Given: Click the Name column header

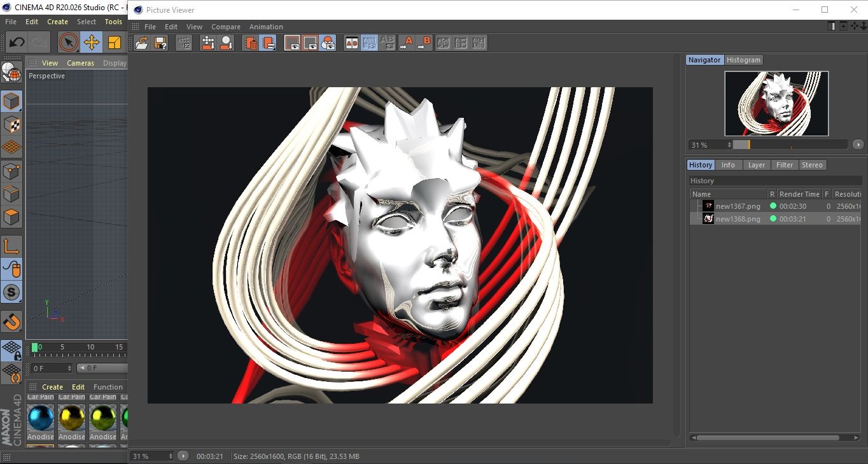Looking at the screenshot, I should 729,194.
